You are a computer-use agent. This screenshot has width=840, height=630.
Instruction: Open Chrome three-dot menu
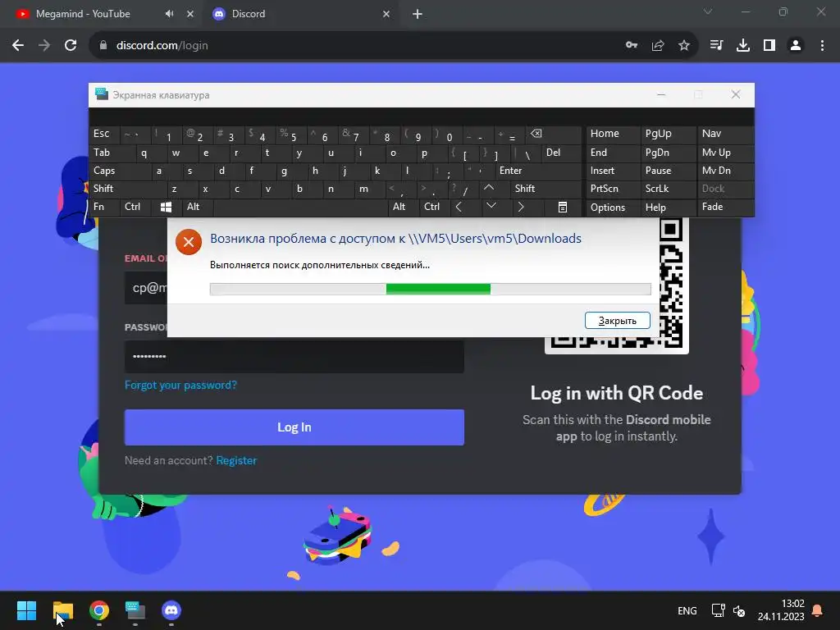[x=822, y=46]
